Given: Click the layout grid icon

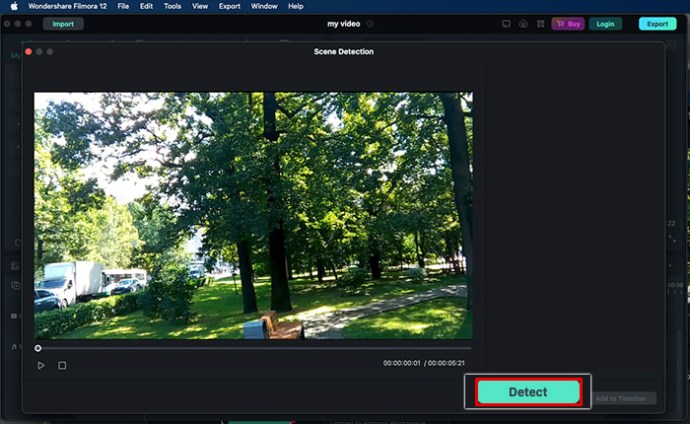Looking at the screenshot, I should coord(540,23).
